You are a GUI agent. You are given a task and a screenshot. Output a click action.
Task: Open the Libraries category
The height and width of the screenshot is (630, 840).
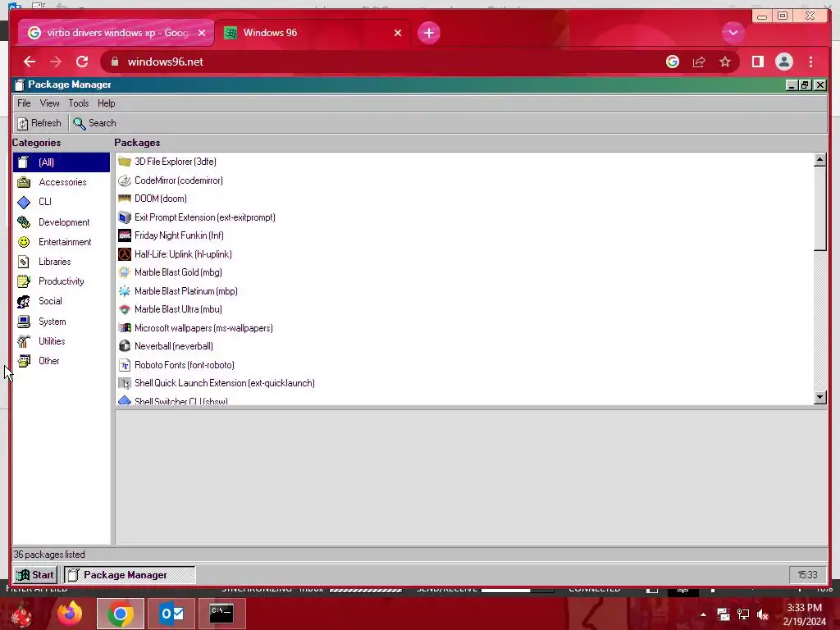(x=61, y=262)
